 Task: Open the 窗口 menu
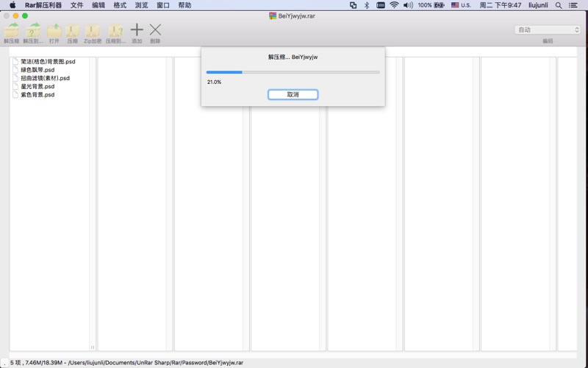[x=163, y=5]
